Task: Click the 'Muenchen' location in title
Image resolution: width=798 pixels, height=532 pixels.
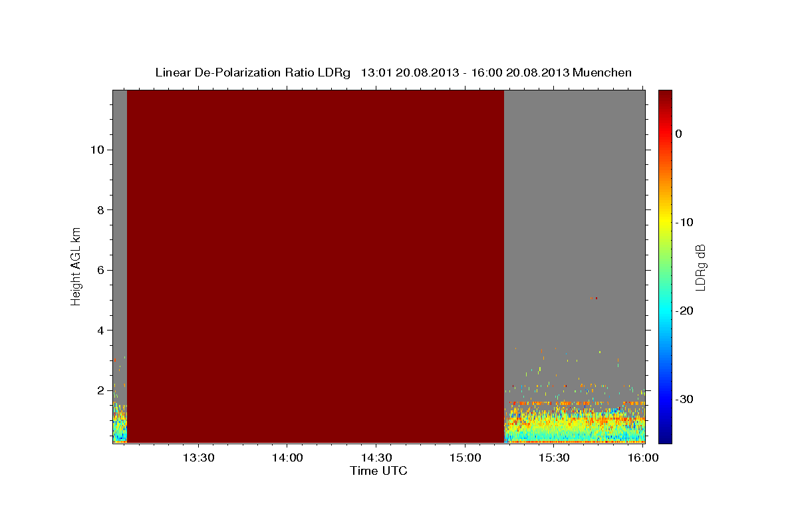Action: 602,72
